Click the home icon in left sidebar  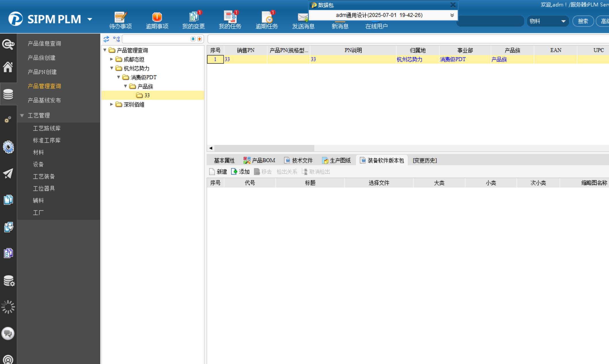pos(8,67)
